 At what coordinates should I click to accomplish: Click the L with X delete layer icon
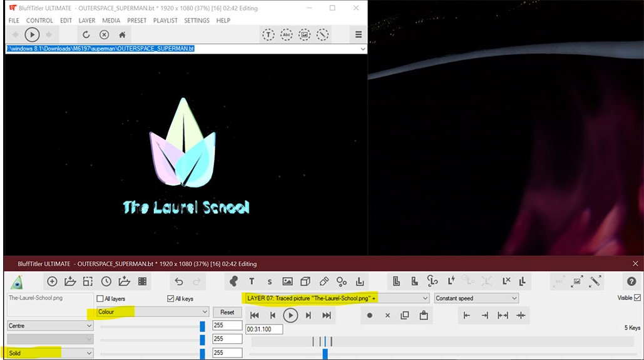506,281
